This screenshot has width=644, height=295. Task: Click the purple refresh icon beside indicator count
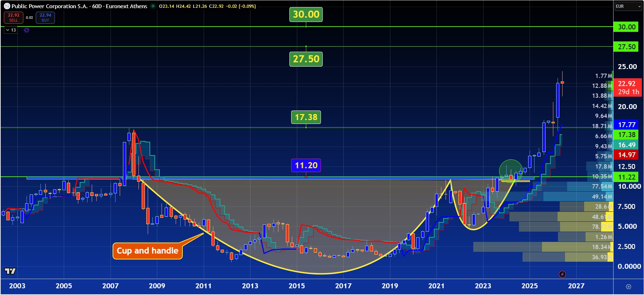(x=27, y=30)
